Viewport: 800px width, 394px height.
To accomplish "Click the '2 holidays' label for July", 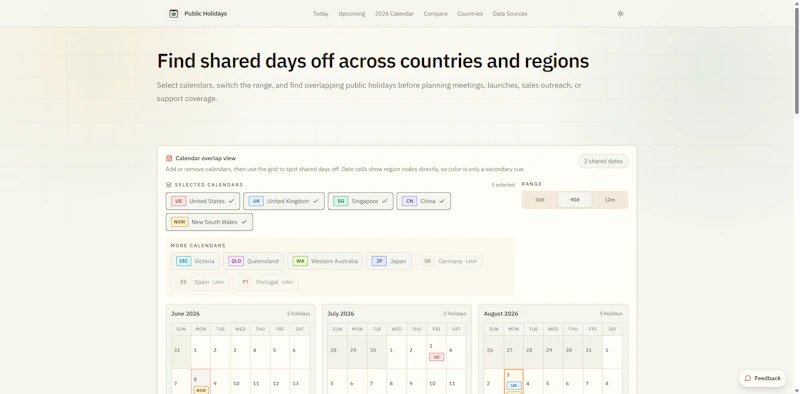I will (455, 313).
